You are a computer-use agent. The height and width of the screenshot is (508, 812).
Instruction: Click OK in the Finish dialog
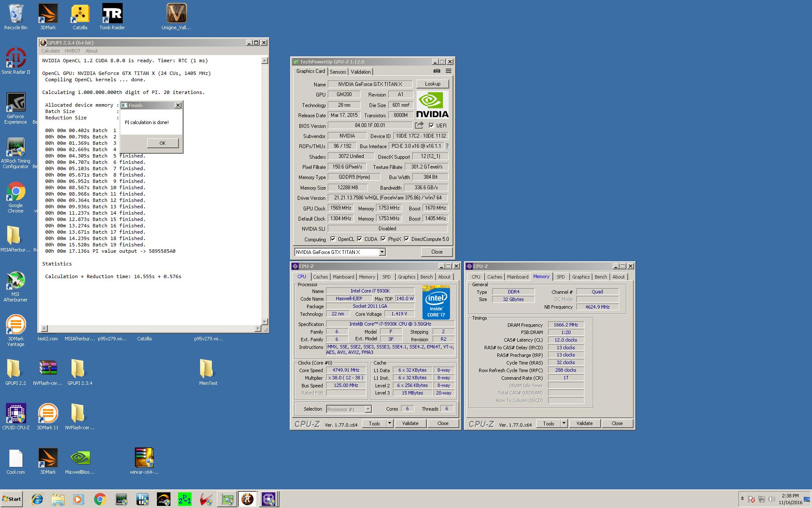(163, 143)
